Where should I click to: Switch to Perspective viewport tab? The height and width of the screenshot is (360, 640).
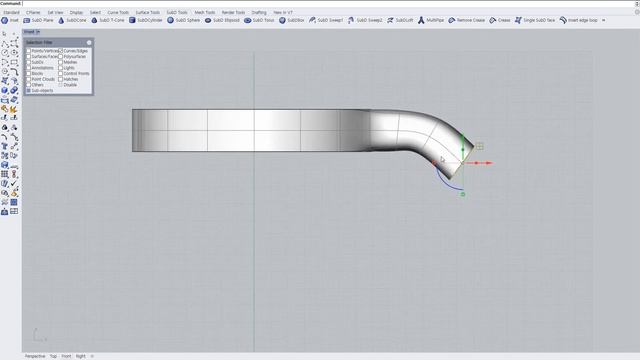(35, 356)
